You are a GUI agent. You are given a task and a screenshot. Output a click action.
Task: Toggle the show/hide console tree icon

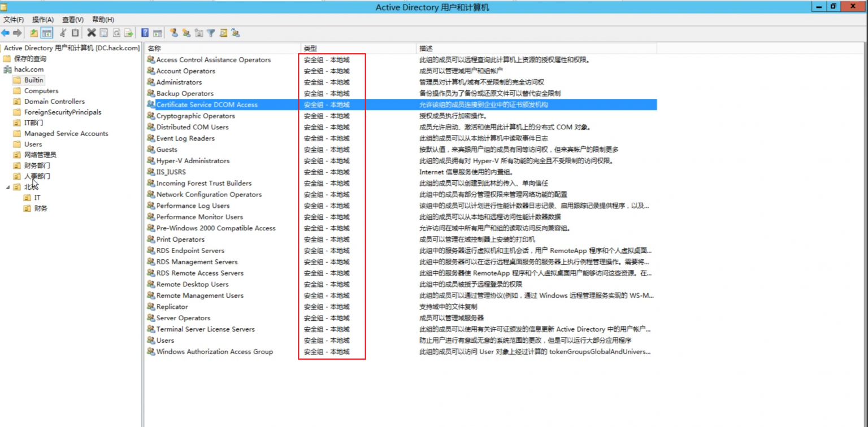click(x=47, y=33)
